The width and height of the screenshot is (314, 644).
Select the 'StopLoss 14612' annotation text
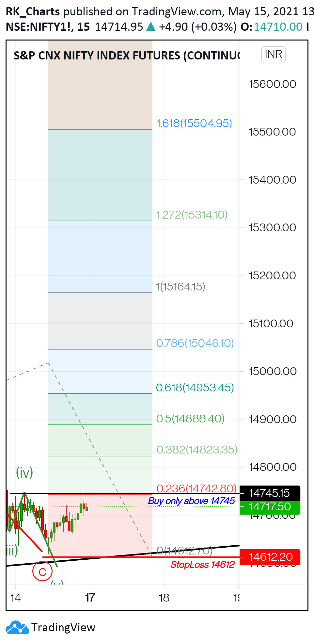pyautogui.click(x=202, y=565)
